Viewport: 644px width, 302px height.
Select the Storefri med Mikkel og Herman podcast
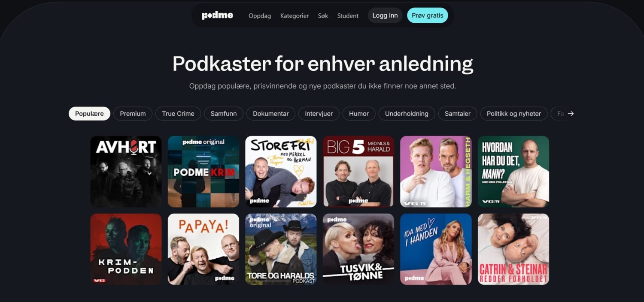(x=281, y=172)
